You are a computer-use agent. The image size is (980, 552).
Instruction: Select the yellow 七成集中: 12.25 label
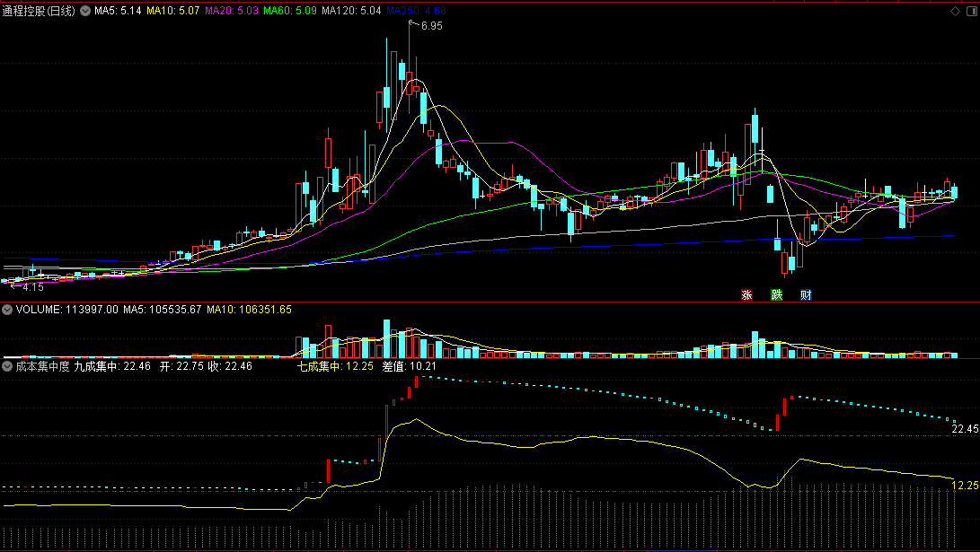pos(335,366)
